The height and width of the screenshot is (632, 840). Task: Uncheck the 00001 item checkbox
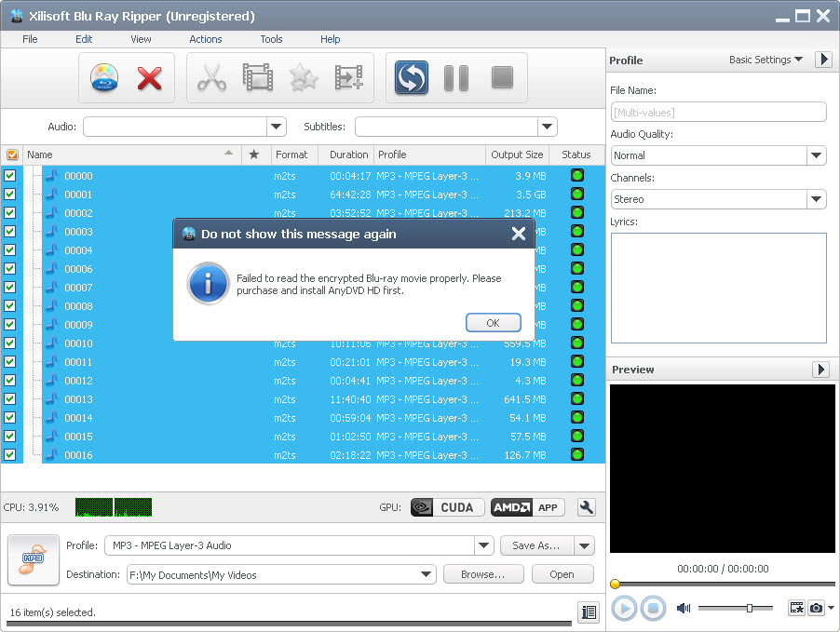coord(9,195)
